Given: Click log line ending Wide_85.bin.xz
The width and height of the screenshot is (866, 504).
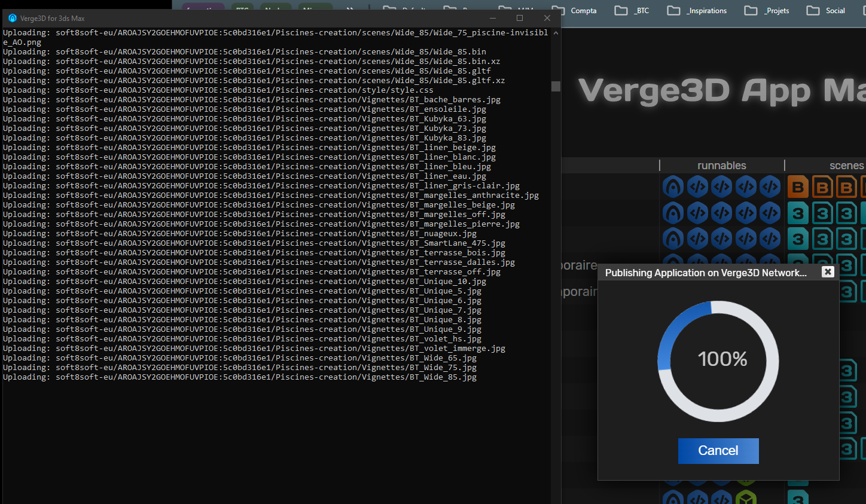Looking at the screenshot, I should pyautogui.click(x=251, y=61).
